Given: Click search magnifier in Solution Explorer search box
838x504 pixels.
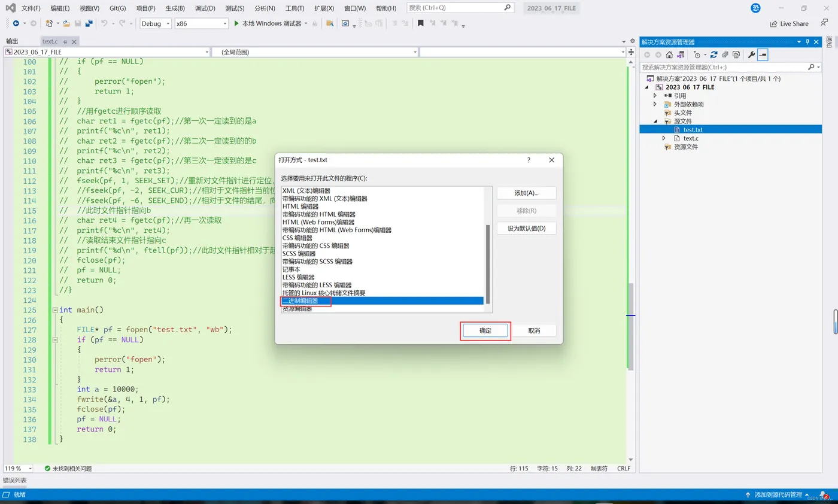Looking at the screenshot, I should (811, 67).
